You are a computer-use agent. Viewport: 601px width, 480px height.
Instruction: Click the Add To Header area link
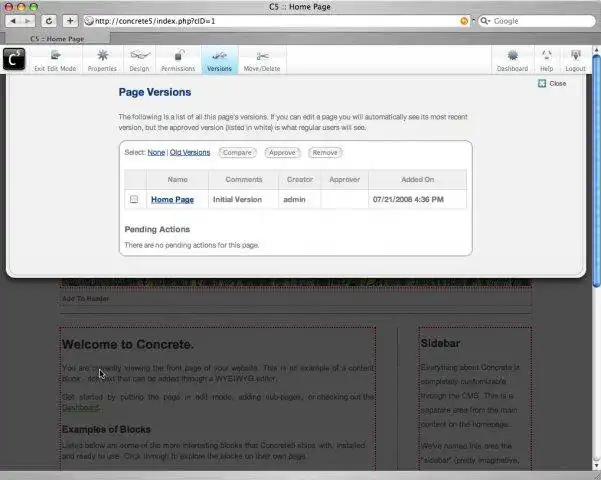pos(85,298)
